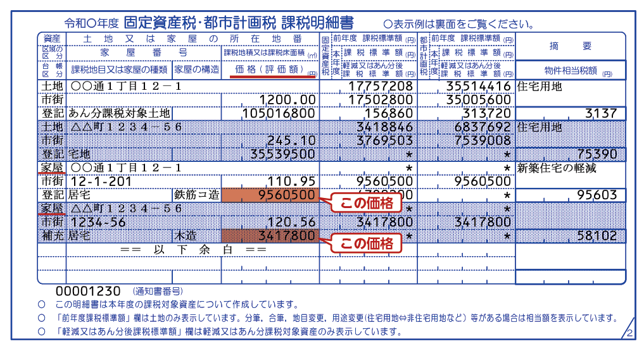Click the value 17502800

[381, 100]
